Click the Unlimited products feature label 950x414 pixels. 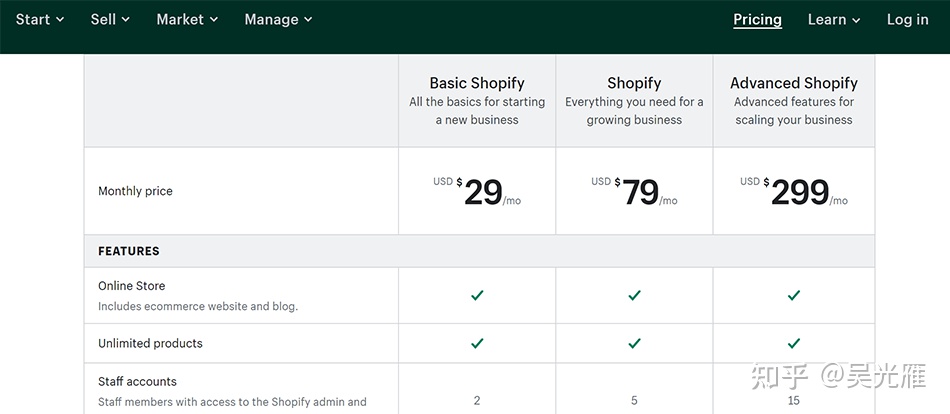[x=150, y=343]
